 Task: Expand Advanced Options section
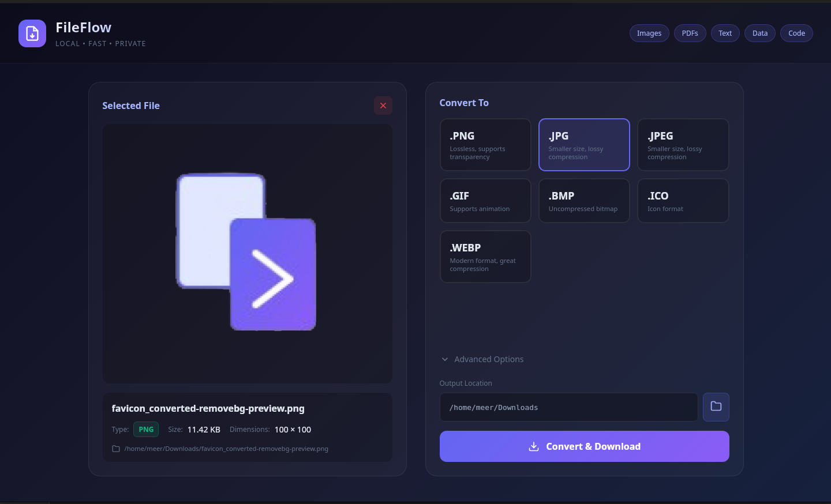click(488, 359)
